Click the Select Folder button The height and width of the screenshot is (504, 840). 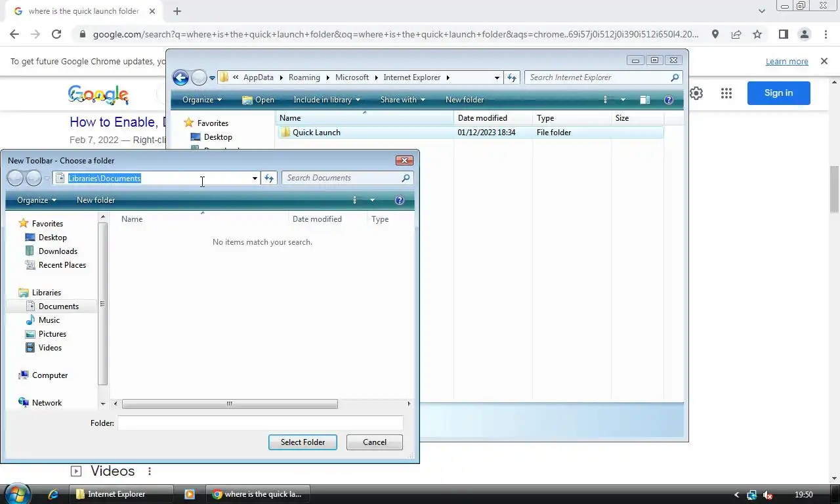tap(303, 442)
